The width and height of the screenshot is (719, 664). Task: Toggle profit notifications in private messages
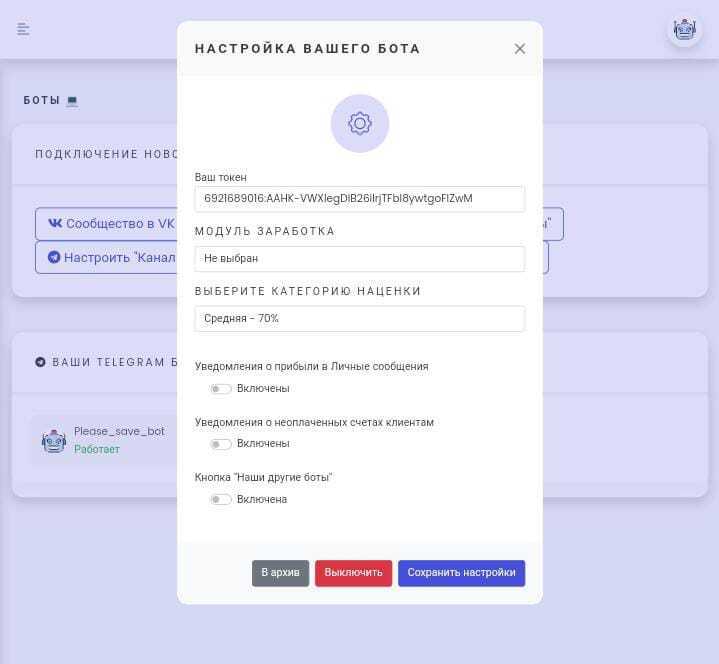(x=220, y=389)
